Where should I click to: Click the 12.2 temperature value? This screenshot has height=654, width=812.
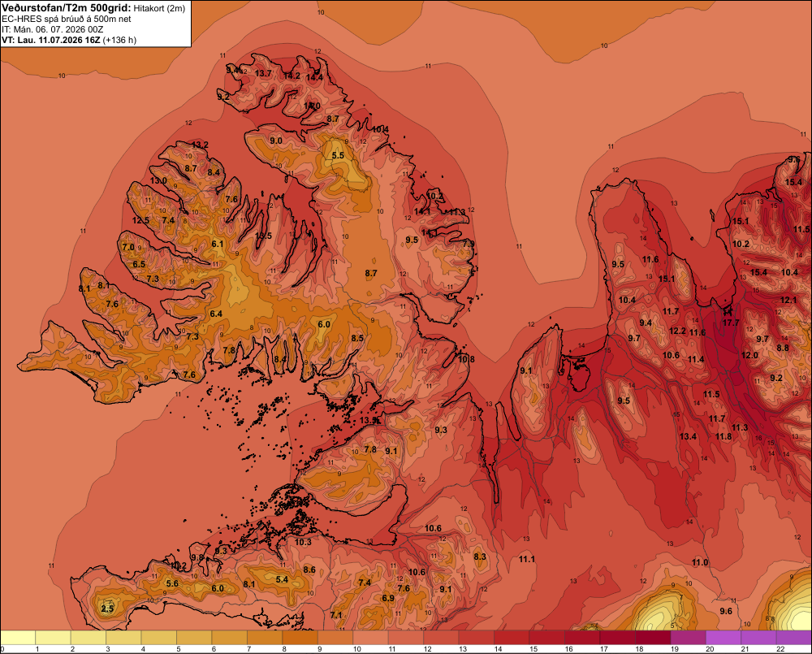(677, 331)
